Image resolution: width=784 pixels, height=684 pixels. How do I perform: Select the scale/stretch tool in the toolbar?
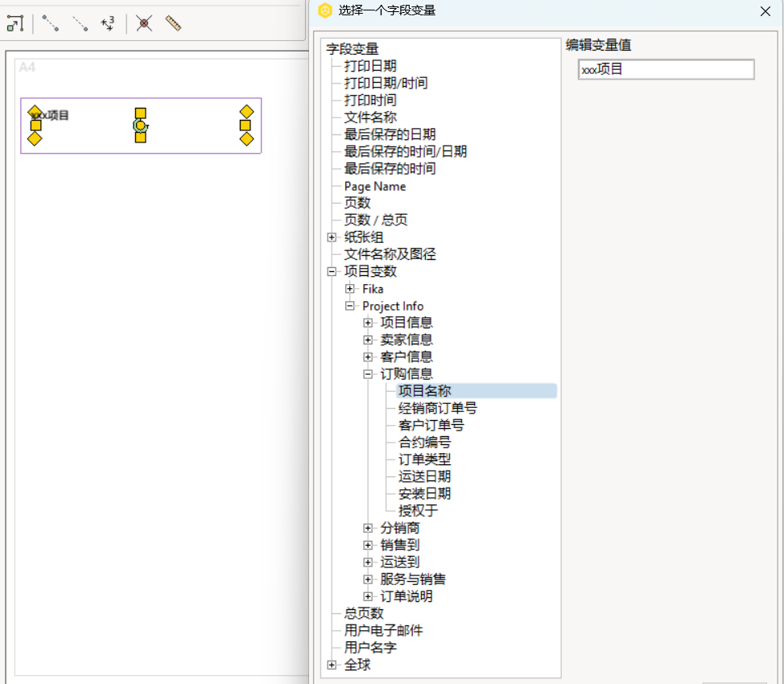[15, 23]
